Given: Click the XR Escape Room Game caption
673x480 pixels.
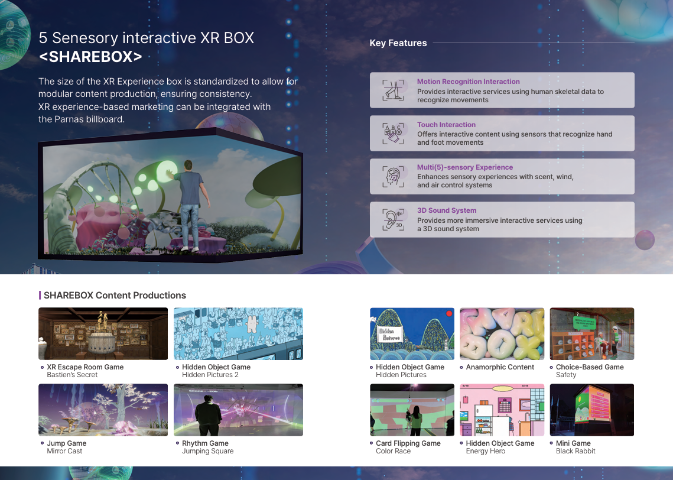Looking at the screenshot, I should tap(85, 367).
